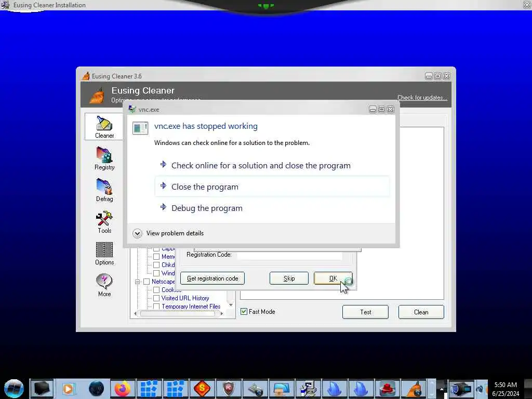
Task: Check the Visited URL History checkbox
Action: pyautogui.click(x=156, y=298)
